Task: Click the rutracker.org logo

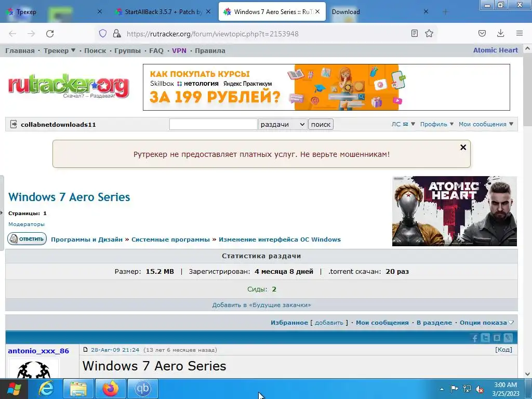Action: [69, 86]
